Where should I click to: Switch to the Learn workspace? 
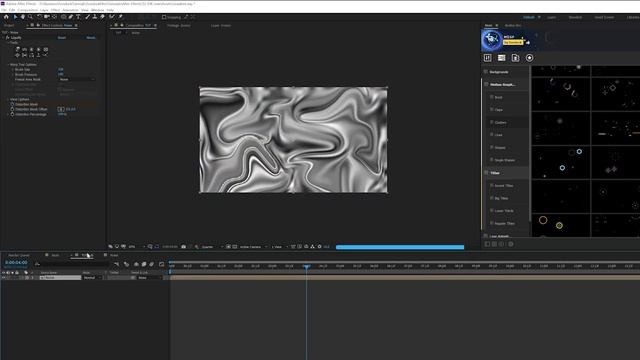coord(551,17)
